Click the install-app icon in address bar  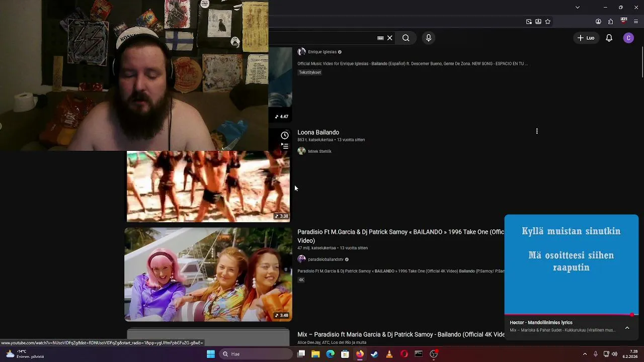point(538,22)
